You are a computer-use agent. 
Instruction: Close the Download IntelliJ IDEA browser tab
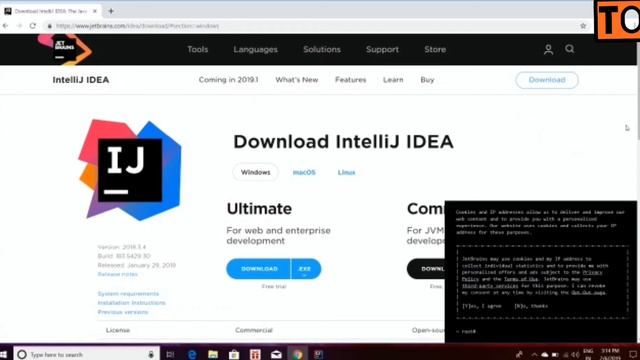tap(95, 11)
